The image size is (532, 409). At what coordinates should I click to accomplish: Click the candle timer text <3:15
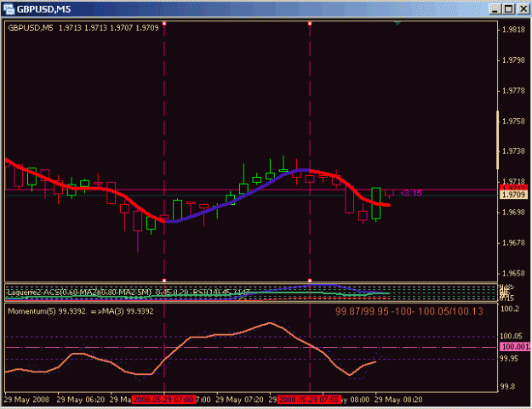pos(411,193)
